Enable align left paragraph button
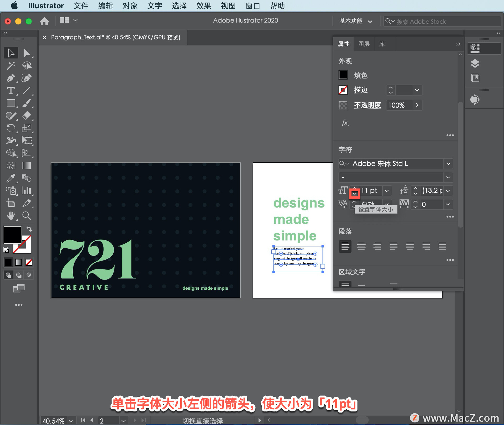Screen dimensions: 504x425 coord(345,246)
